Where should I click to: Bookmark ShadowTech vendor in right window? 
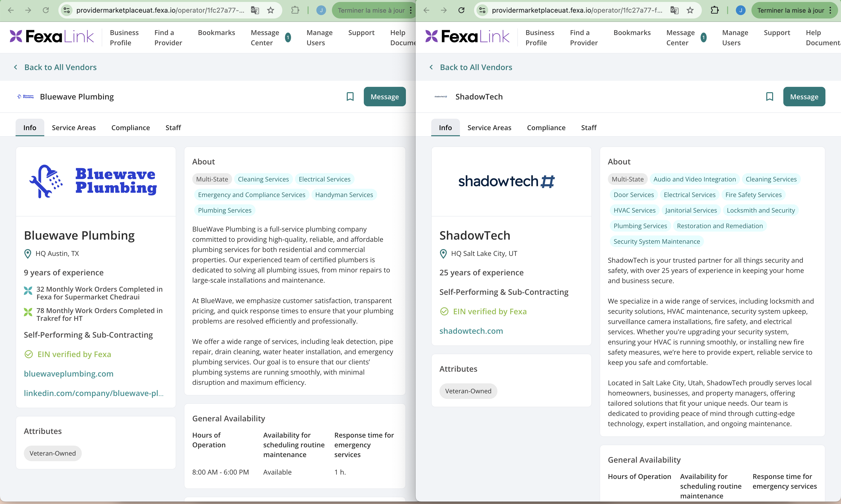pyautogui.click(x=770, y=97)
